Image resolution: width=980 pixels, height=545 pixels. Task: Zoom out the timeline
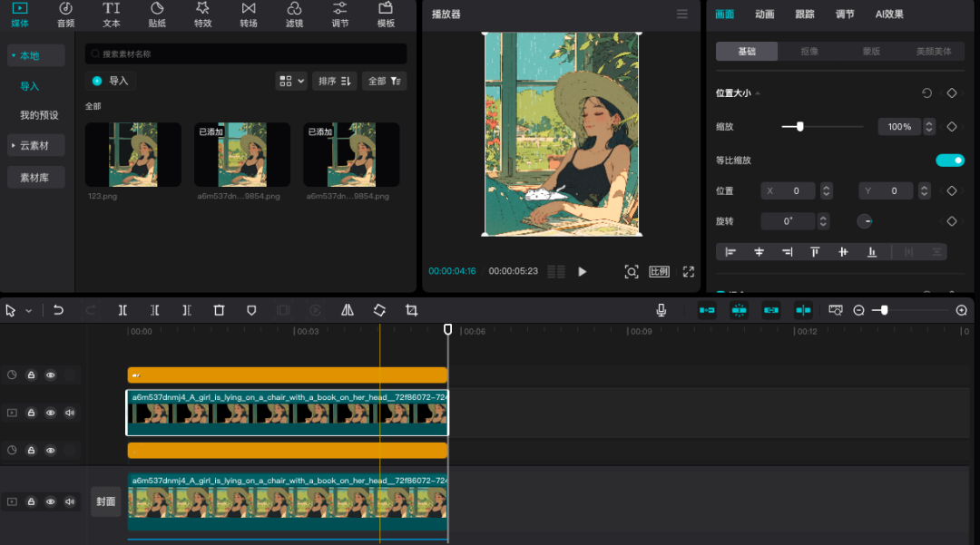point(858,310)
